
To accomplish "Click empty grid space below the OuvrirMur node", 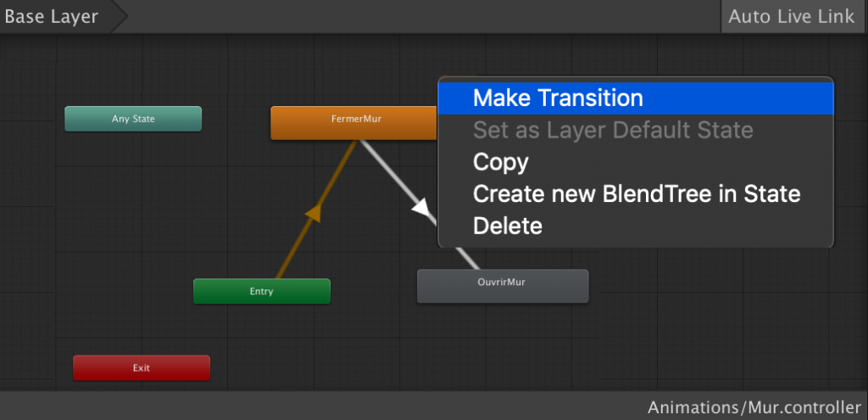I will 503,348.
